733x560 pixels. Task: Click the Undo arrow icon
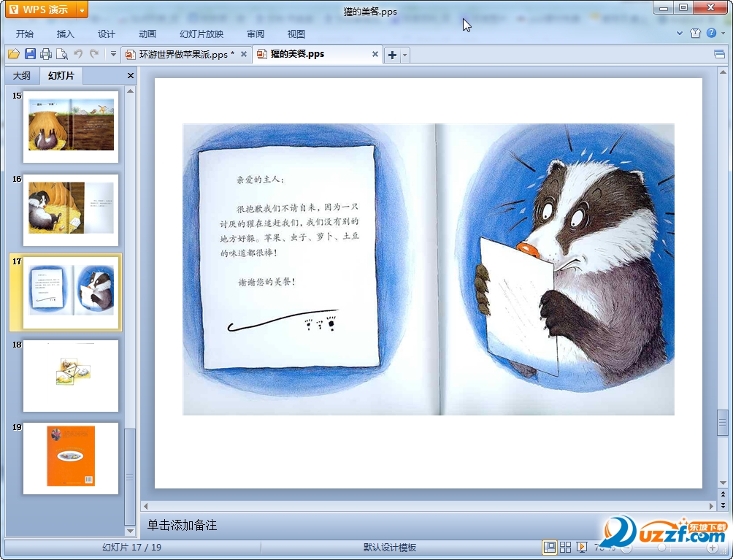[78, 54]
